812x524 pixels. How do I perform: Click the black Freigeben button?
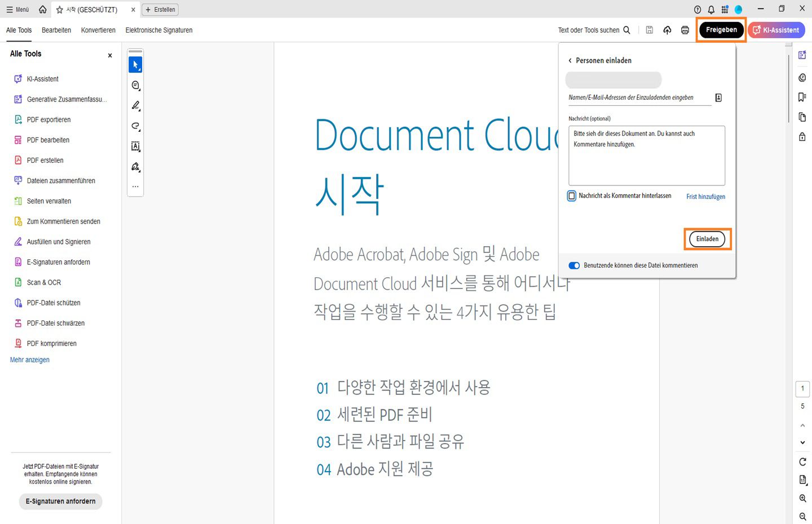[x=721, y=30]
